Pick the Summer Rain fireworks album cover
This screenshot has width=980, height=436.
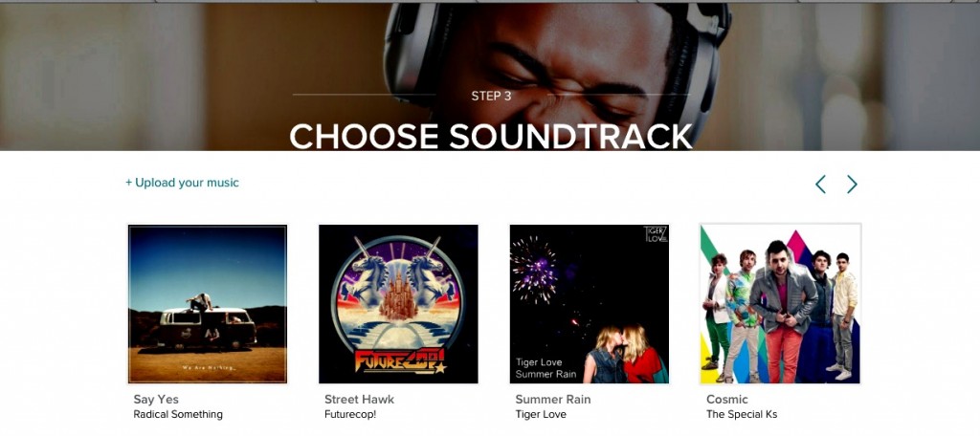coord(590,304)
